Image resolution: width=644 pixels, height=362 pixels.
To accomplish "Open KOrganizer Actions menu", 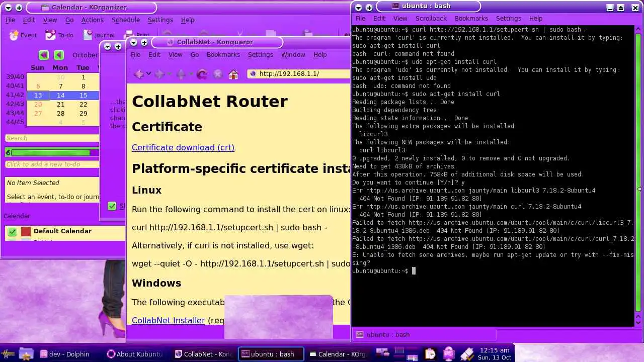I will (x=92, y=20).
